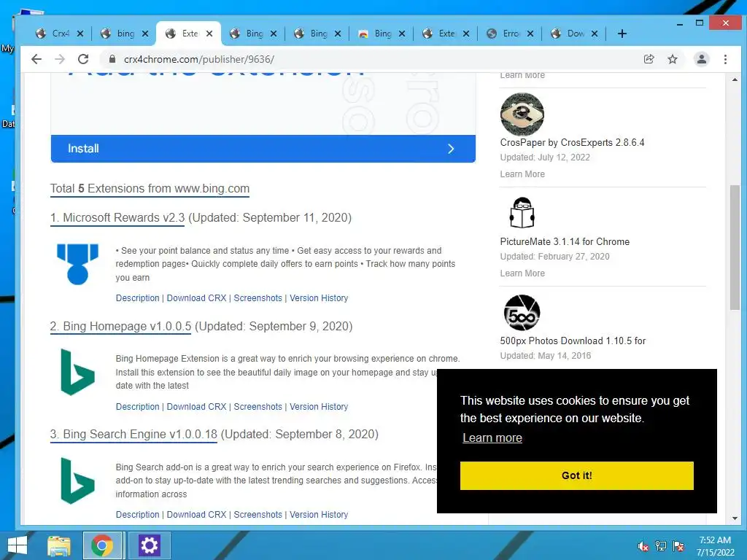Image resolution: width=747 pixels, height=560 pixels.
Task: Click the muted volume tray icon
Action: pyautogui.click(x=643, y=546)
